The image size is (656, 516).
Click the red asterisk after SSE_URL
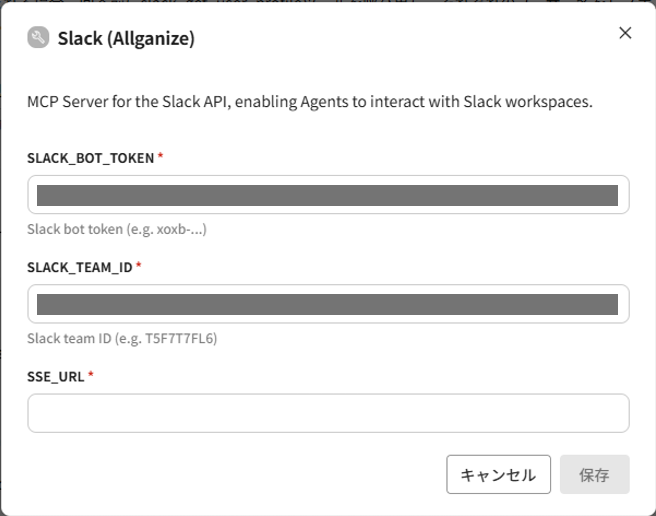tap(91, 375)
